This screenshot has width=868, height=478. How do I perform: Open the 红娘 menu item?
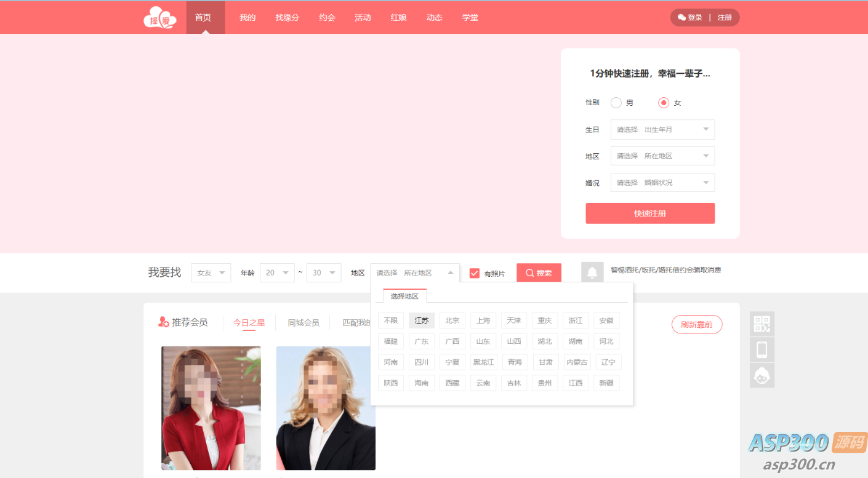pos(398,17)
